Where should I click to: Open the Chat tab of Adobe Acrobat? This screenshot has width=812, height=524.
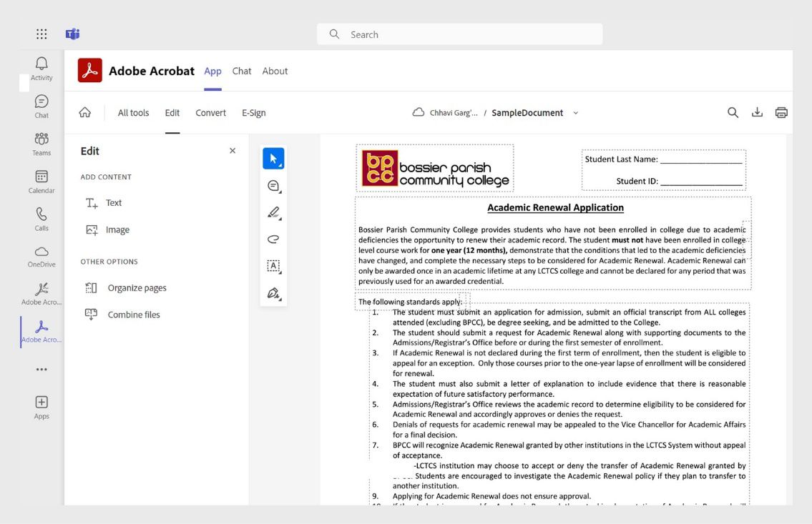242,71
